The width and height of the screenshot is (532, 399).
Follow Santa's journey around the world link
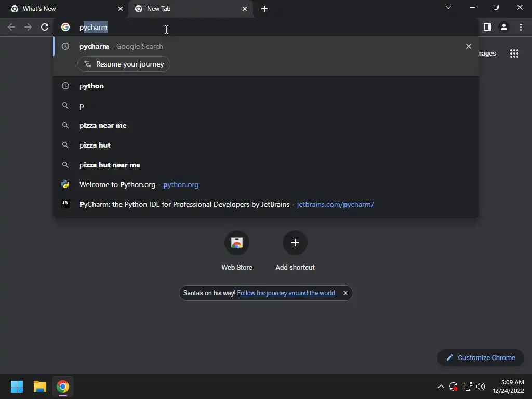286,293
